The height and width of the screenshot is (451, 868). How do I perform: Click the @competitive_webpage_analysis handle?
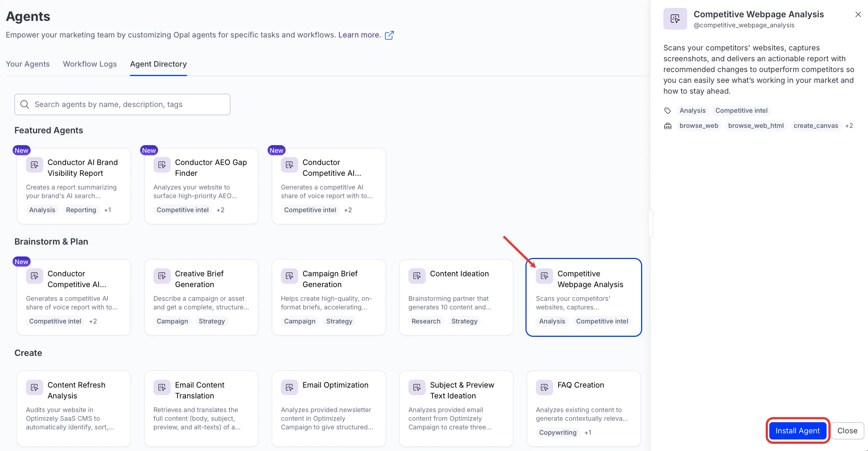[x=744, y=25]
